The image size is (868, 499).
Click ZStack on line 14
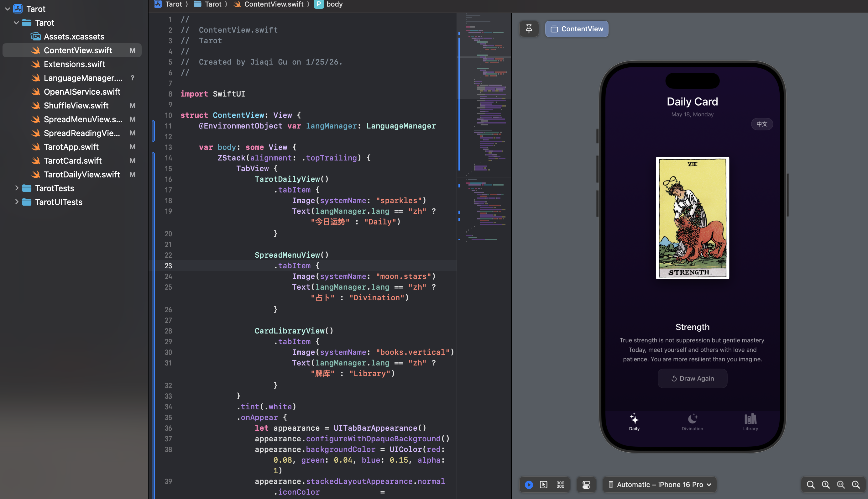[231, 158]
